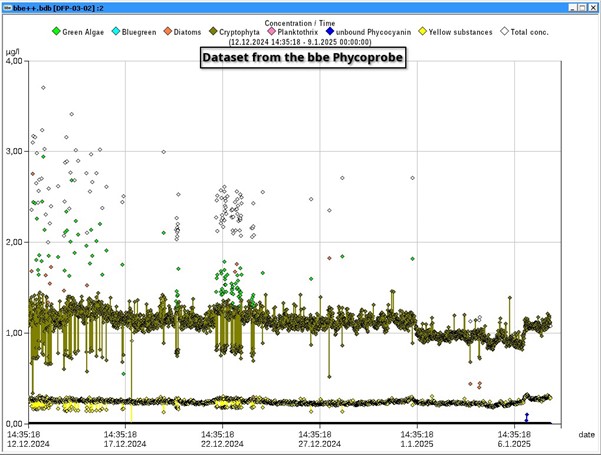Click the µg/l y-axis unit label
The height and width of the screenshot is (455, 601).
(14, 50)
